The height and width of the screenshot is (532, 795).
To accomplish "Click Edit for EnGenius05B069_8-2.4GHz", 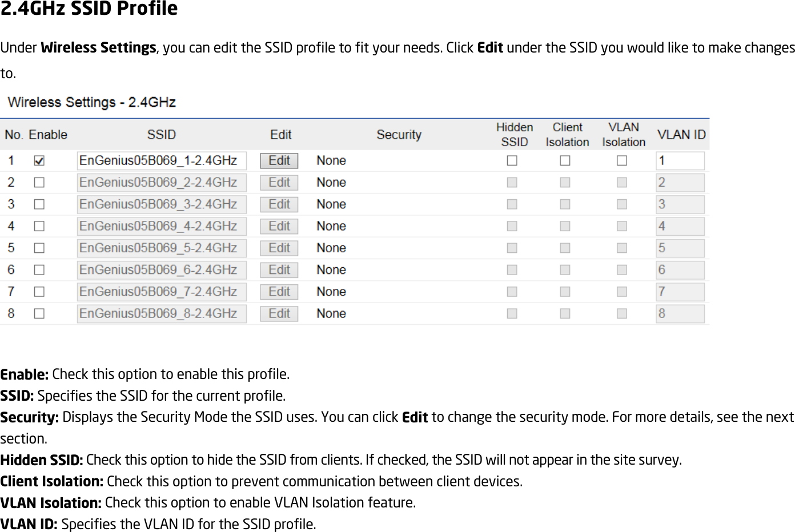I will click(279, 314).
